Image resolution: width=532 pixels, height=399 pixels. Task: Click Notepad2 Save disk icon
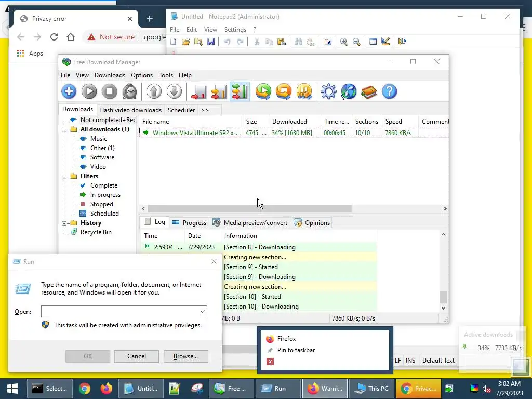click(211, 42)
